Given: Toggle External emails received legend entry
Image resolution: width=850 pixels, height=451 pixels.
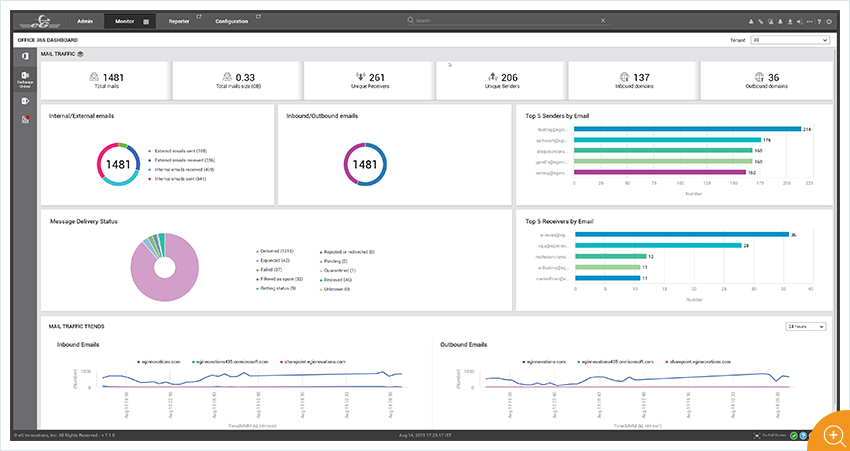Looking at the screenshot, I should [x=183, y=160].
